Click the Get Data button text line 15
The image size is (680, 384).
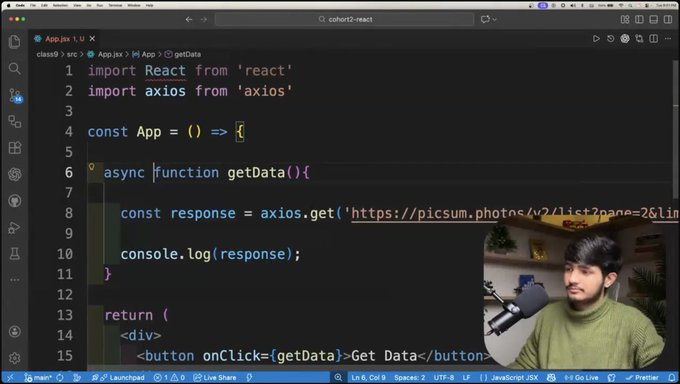click(384, 356)
